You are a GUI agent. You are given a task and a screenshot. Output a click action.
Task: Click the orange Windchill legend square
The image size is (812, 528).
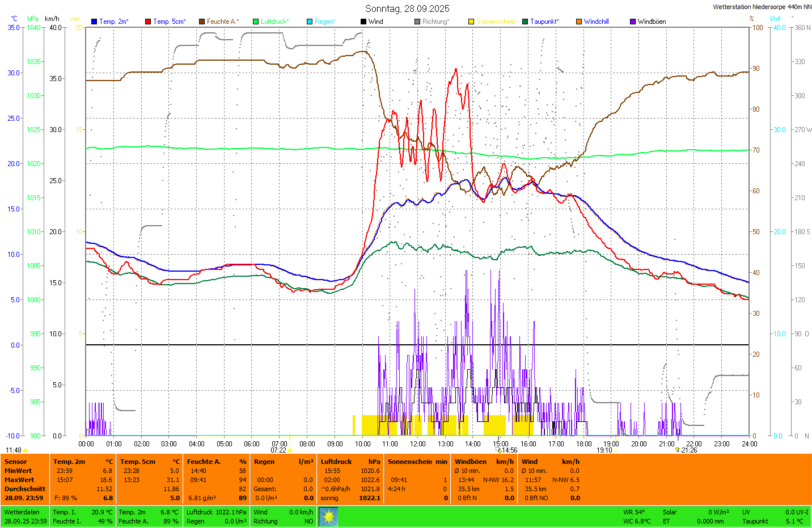pyautogui.click(x=579, y=22)
